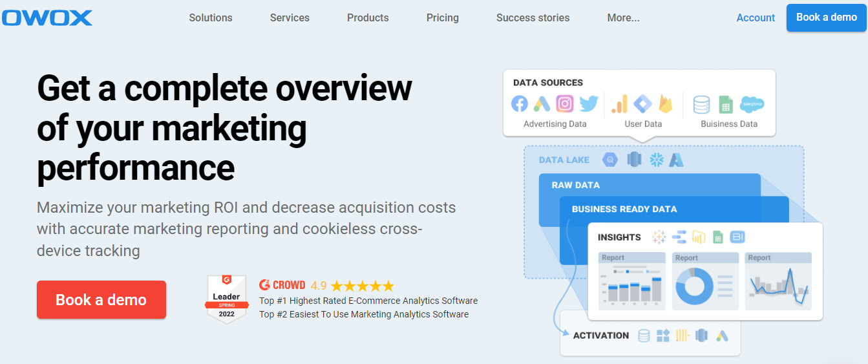The image size is (868, 364).
Task: Go to the Pricing page
Action: 443,18
